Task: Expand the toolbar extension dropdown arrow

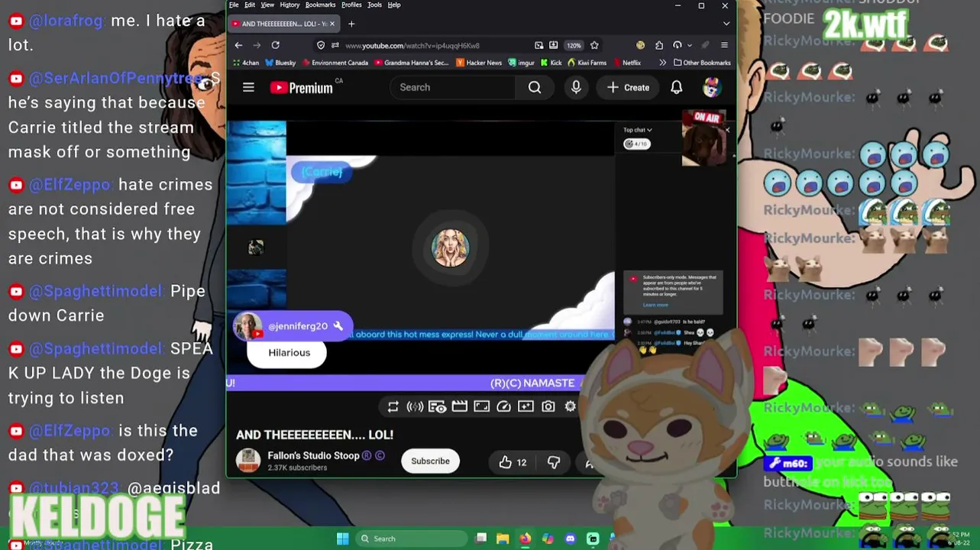Action: (689, 45)
